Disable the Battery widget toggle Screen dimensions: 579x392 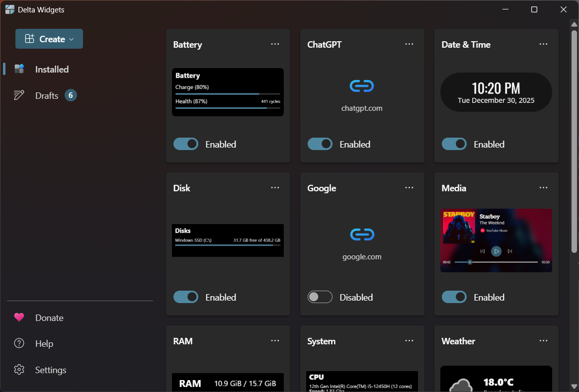(186, 144)
